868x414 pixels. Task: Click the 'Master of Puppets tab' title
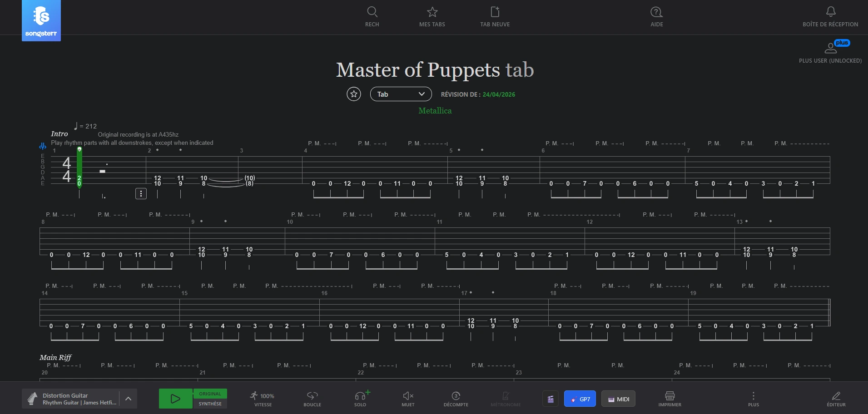(x=435, y=70)
